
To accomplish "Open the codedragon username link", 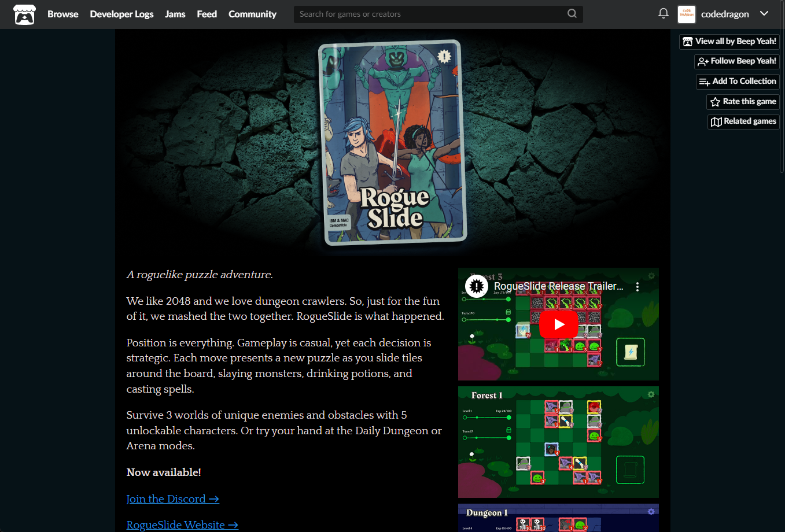I will (725, 14).
